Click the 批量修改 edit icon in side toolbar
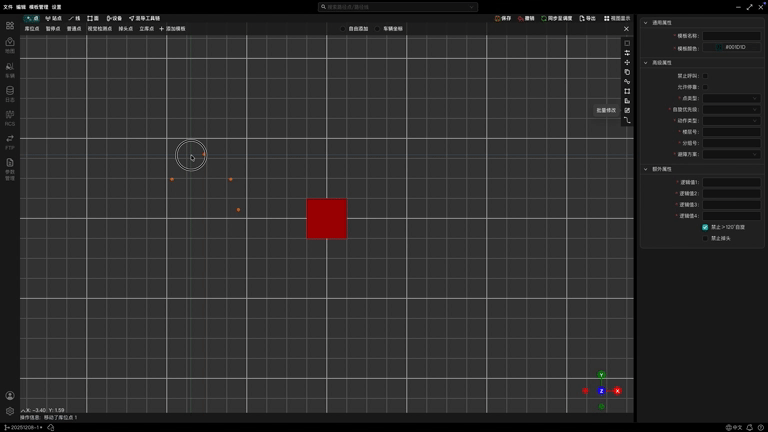This screenshot has height=432, width=768. point(627,110)
